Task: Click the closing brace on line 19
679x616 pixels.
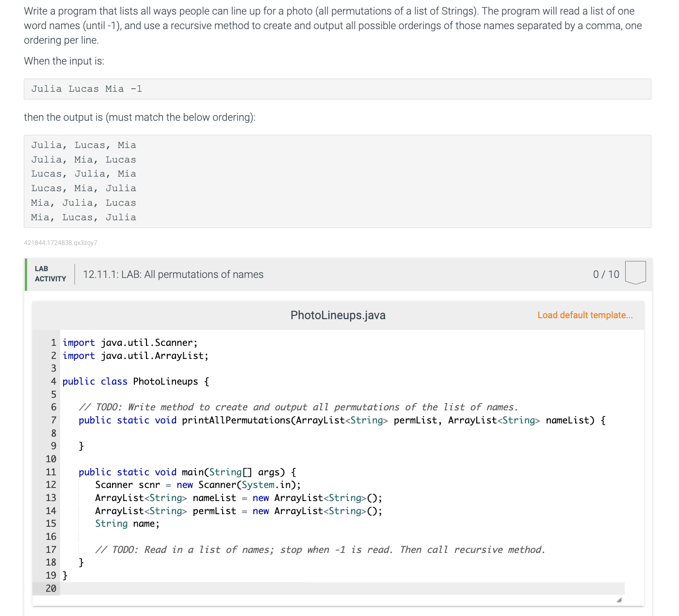Action: tap(64, 575)
